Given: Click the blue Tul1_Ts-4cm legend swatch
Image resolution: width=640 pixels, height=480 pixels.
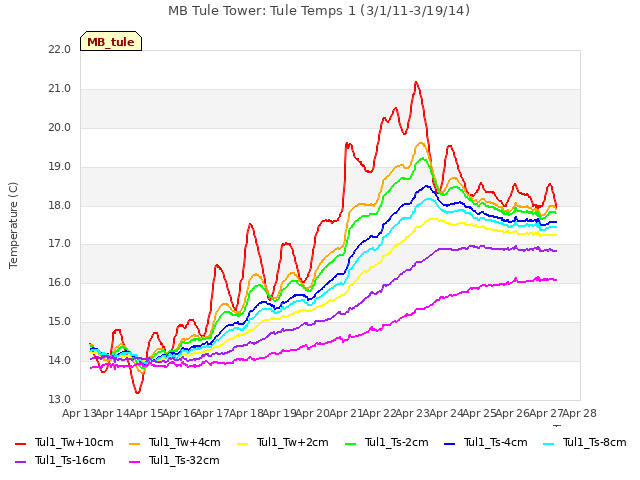Looking at the screenshot, I should point(449,443).
